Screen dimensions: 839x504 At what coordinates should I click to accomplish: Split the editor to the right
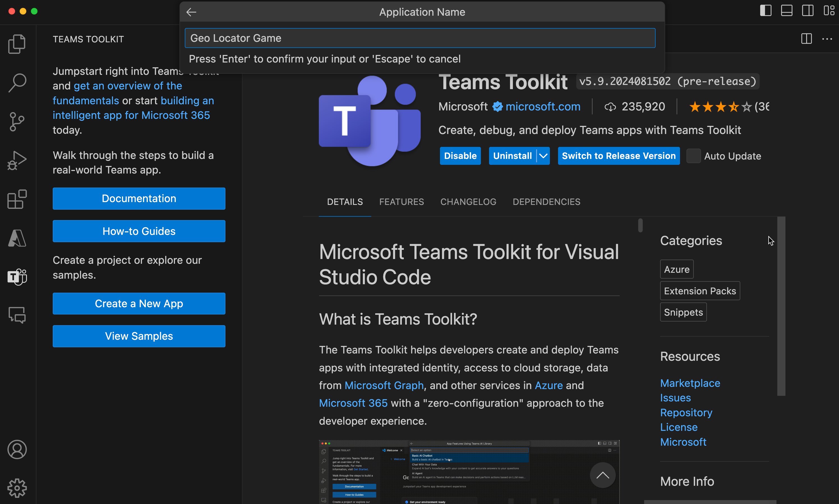click(806, 39)
